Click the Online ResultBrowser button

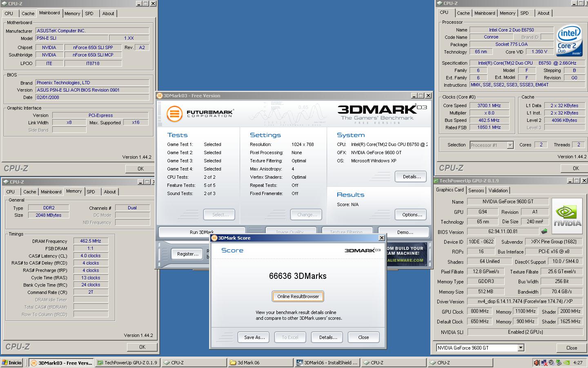(x=298, y=296)
